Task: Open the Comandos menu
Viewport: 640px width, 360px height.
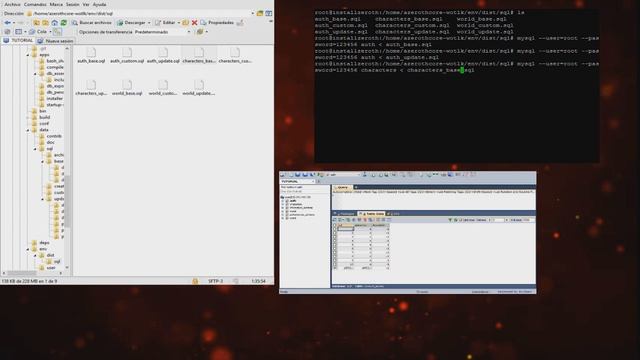Action: point(35,4)
